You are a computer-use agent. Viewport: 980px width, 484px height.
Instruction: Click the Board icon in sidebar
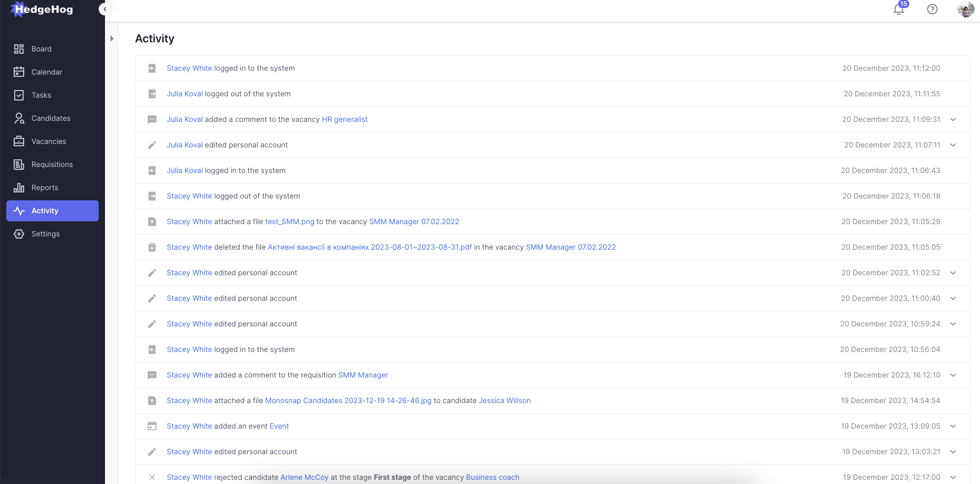(19, 49)
